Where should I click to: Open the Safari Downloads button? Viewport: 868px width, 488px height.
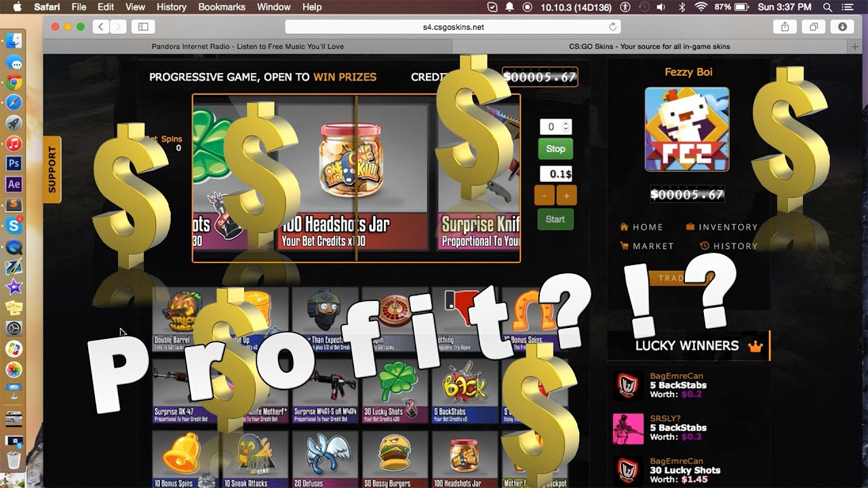(842, 27)
